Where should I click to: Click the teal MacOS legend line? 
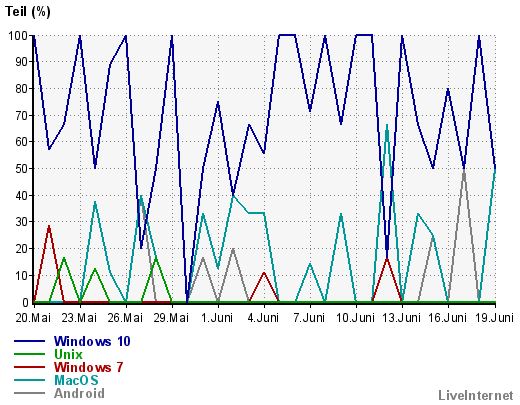click(29, 380)
